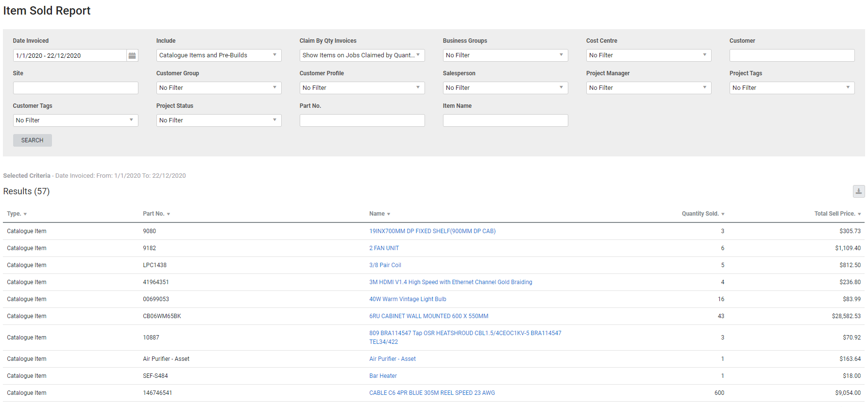Open the Customer Profile dropdown
Image resolution: width=868 pixels, height=407 pixels.
point(362,88)
